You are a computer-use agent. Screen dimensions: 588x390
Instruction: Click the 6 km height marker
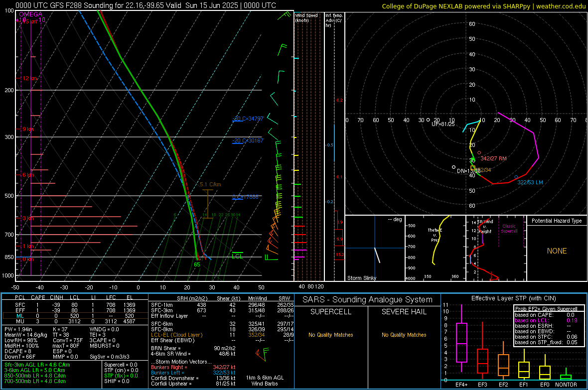pyautogui.click(x=28, y=175)
